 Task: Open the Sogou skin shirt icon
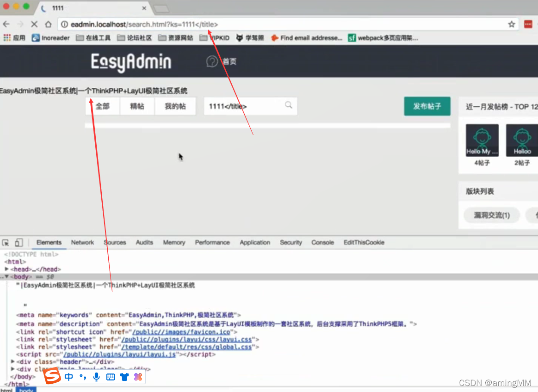(124, 377)
